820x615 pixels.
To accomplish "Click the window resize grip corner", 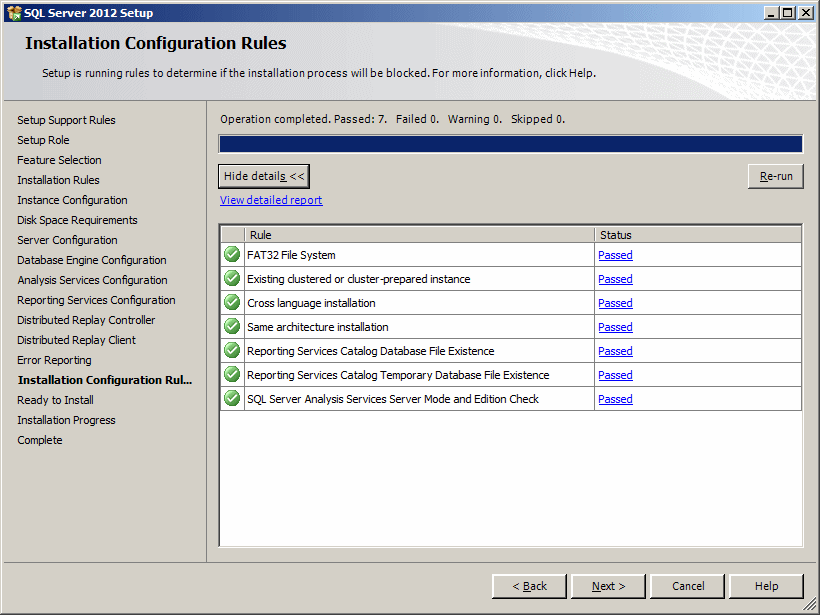I will click(x=810, y=605).
